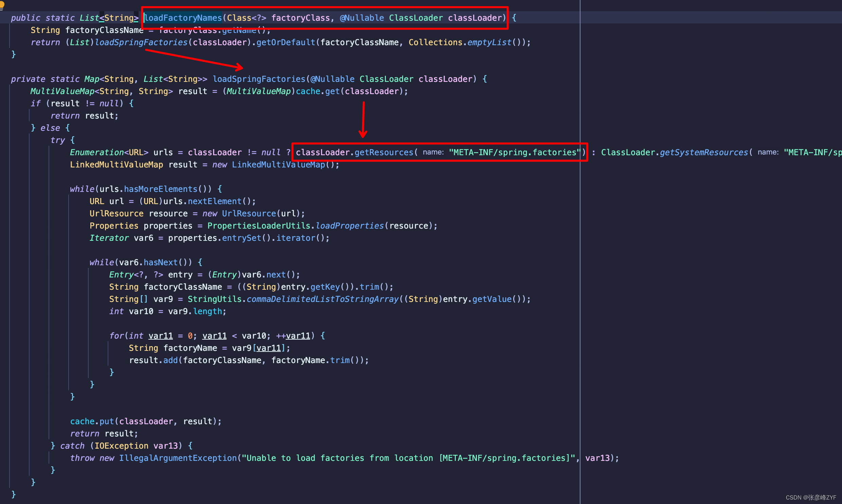Click the Entry<?, ?> type declaration

pos(136,274)
